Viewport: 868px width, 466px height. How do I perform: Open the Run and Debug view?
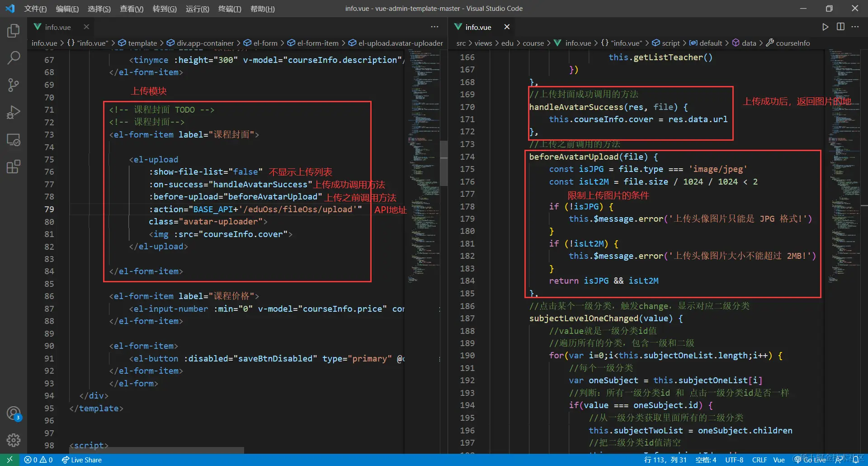click(x=14, y=112)
